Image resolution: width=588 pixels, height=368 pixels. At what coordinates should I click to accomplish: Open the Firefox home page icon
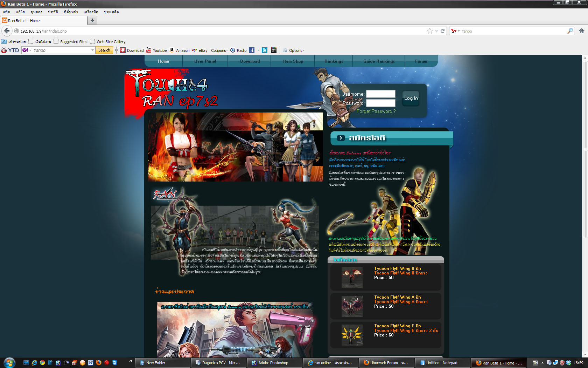(582, 31)
